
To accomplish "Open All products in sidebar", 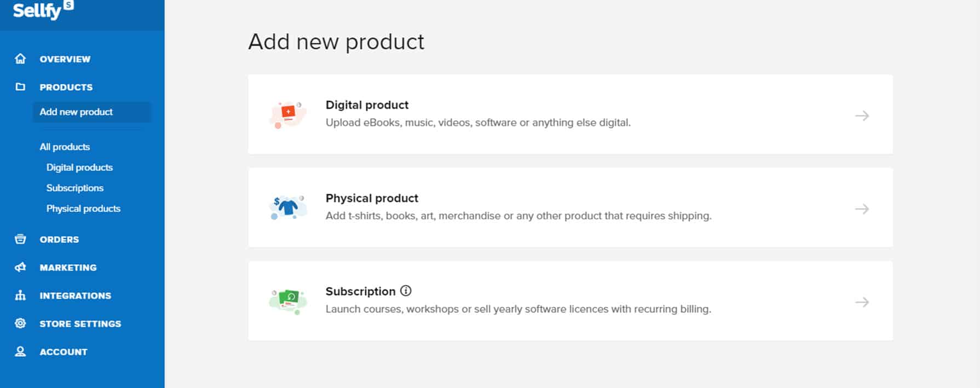I will (x=65, y=147).
